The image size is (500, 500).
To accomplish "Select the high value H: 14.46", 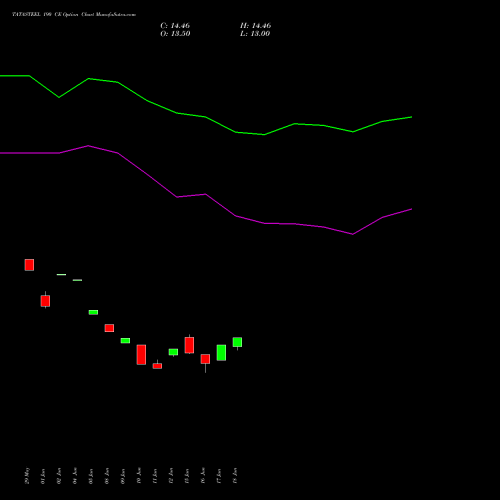I will point(255,26).
